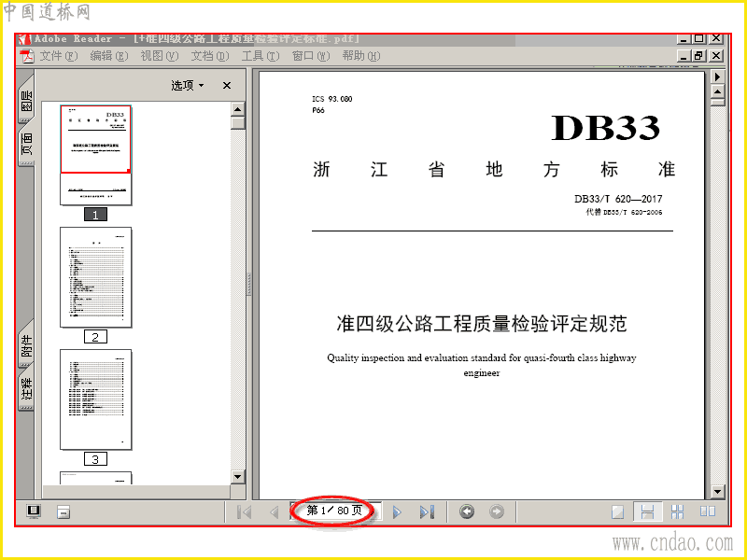Screen dimensions: 747x560
Task: Close the document via inner close button
Action: [x=715, y=56]
